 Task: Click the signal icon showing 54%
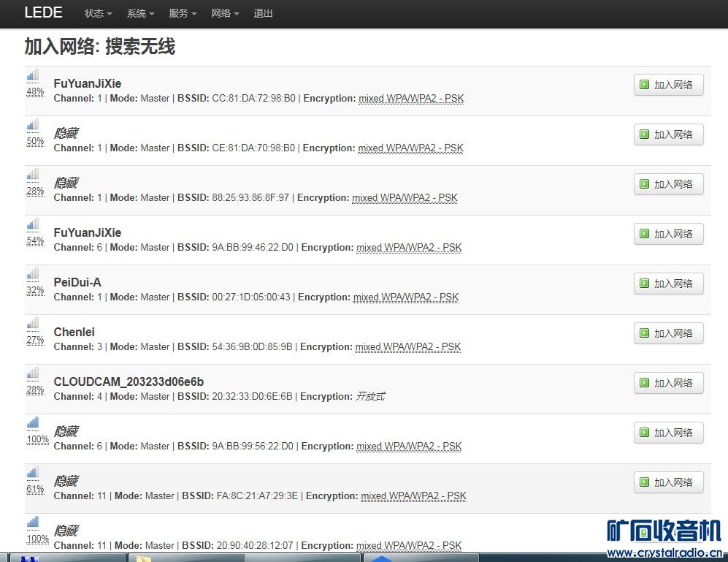coord(33,224)
